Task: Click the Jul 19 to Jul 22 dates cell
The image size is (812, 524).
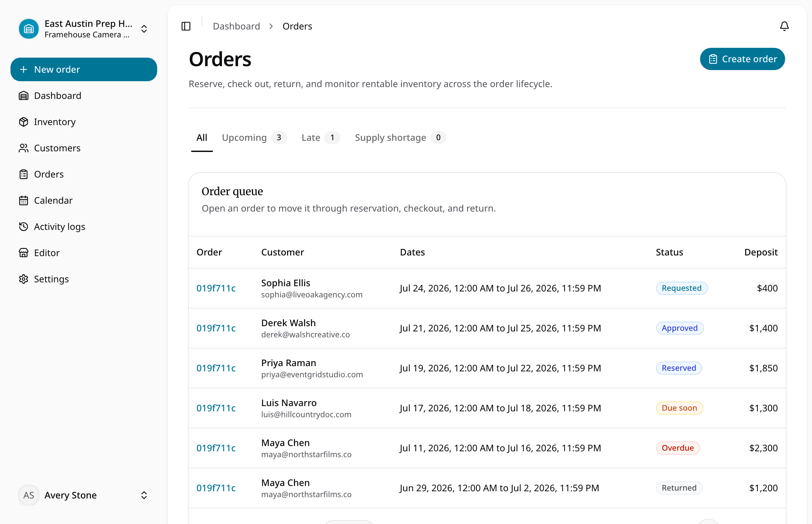Action: (500, 368)
